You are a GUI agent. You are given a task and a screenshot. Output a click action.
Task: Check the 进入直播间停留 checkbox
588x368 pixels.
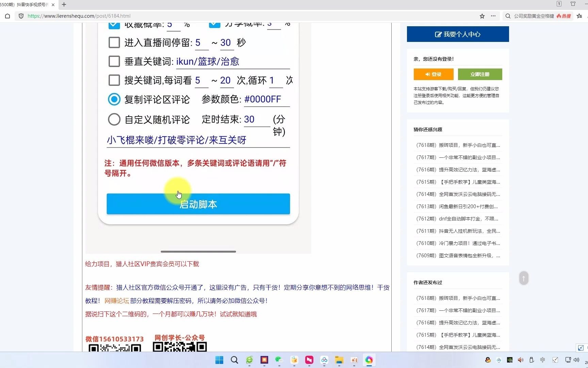[114, 43]
